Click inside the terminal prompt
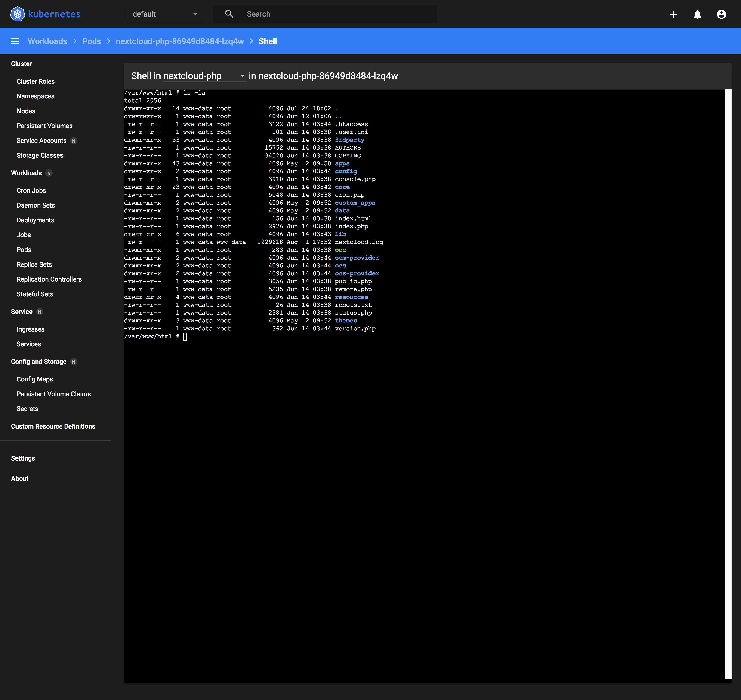The width and height of the screenshot is (741, 700). point(185,336)
